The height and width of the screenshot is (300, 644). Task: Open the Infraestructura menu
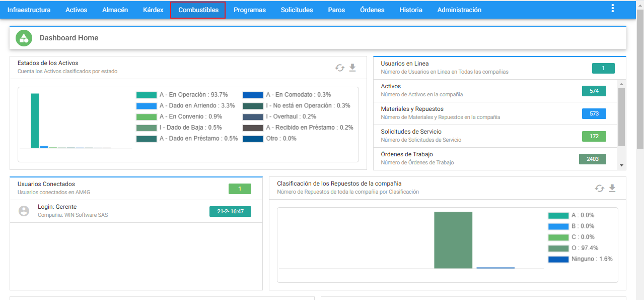(x=29, y=10)
